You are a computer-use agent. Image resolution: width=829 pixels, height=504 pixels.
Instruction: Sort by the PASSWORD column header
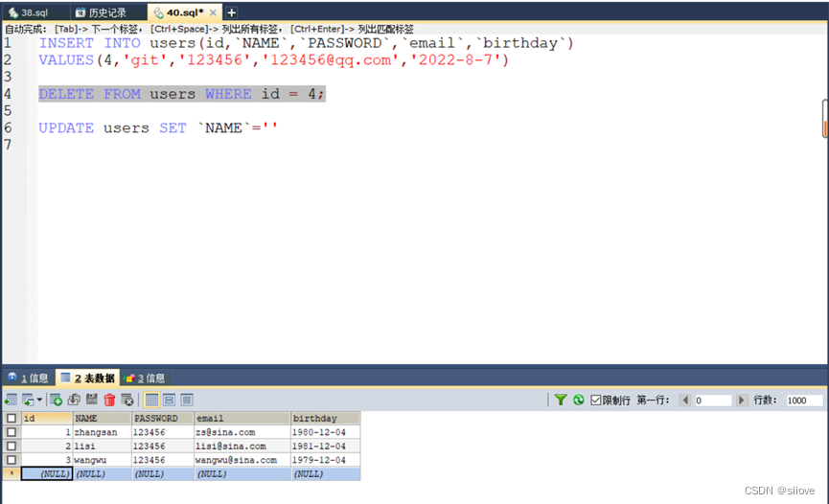pos(163,419)
